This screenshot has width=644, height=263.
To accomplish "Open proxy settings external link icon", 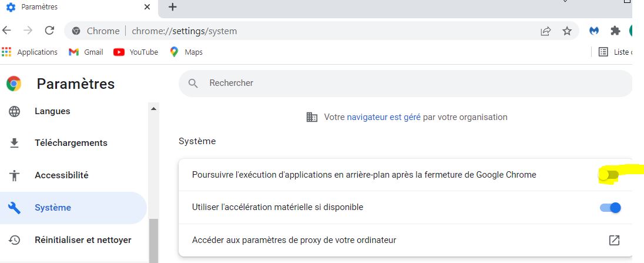I will 614,240.
